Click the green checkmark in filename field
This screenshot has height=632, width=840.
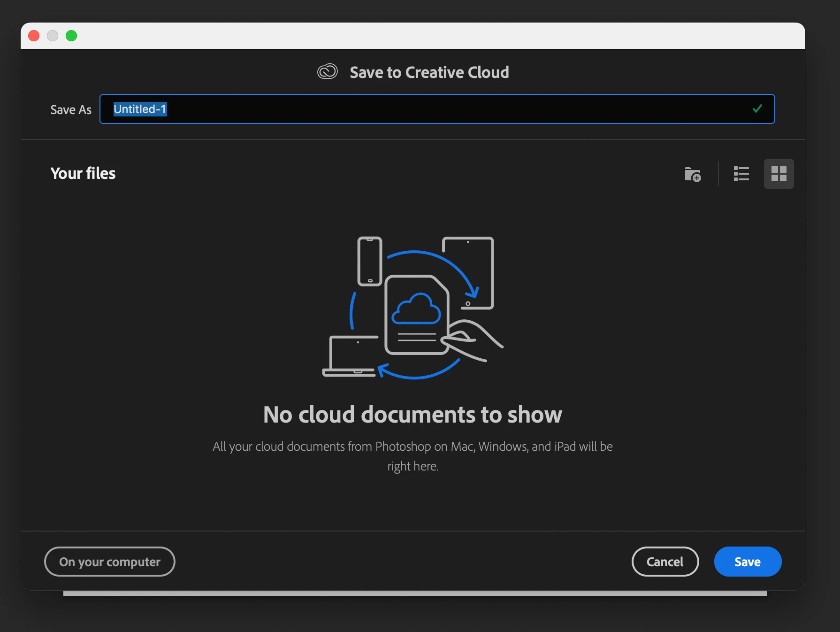point(757,109)
